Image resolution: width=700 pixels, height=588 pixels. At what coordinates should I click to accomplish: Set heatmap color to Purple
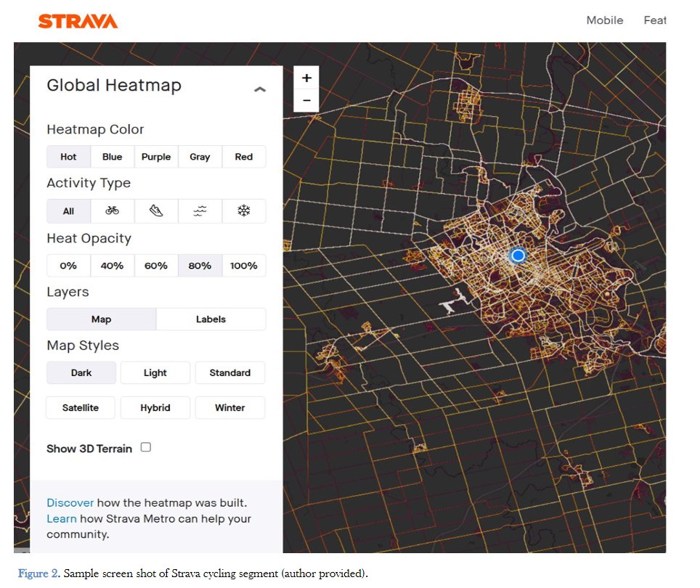coord(156,157)
